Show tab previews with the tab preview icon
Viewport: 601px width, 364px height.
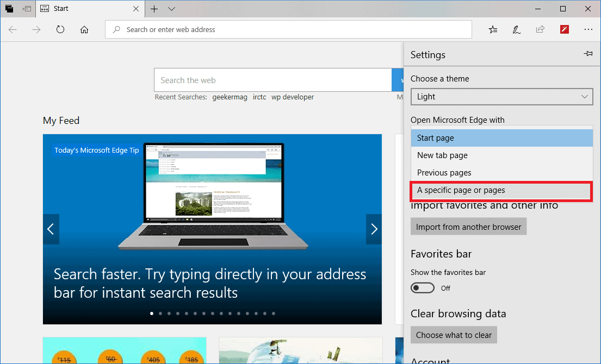click(x=27, y=9)
